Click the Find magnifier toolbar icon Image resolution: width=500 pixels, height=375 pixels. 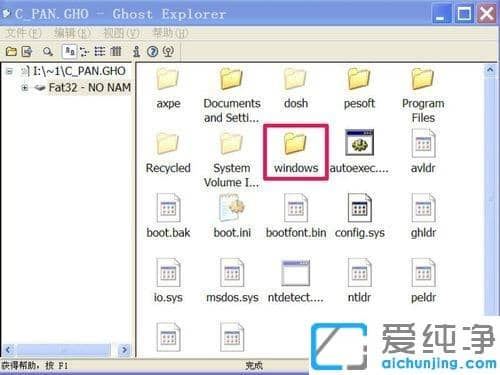pyautogui.click(x=48, y=52)
